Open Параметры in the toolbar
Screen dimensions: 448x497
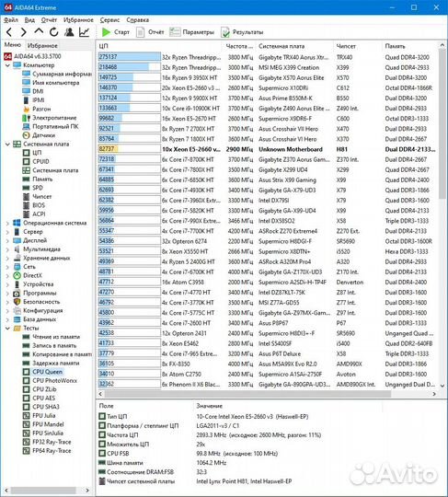pos(192,32)
